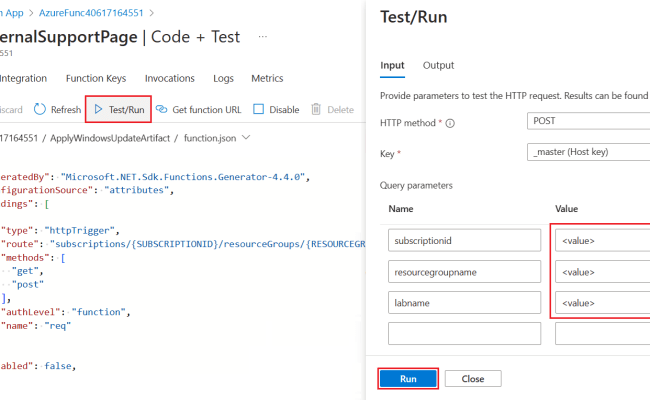Click the value field for subscriptionid

point(602,240)
